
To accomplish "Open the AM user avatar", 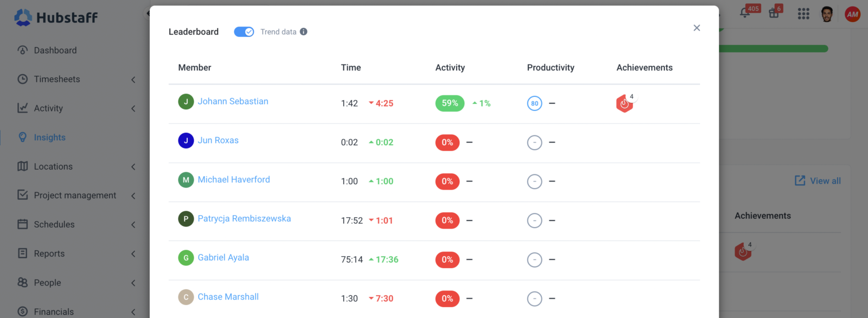I will (x=853, y=14).
